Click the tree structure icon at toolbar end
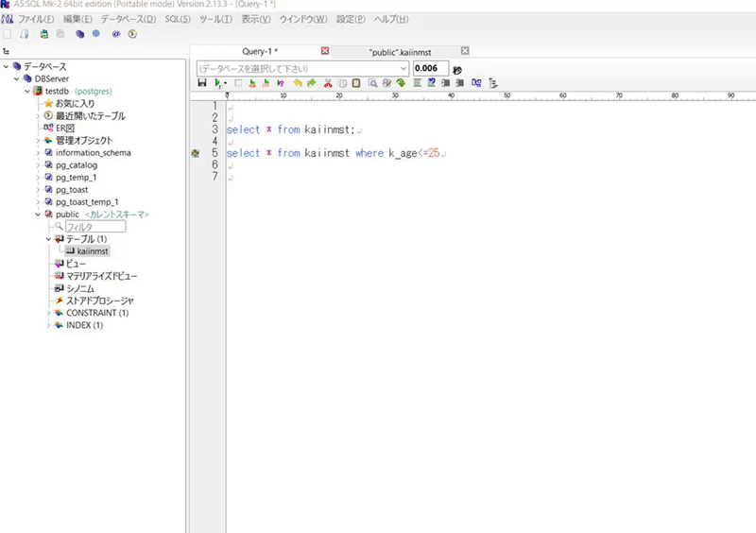The height and width of the screenshot is (533, 756). tap(492, 83)
